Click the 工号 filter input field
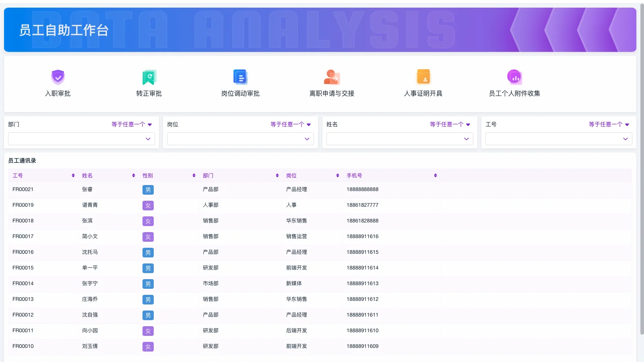 553,139
